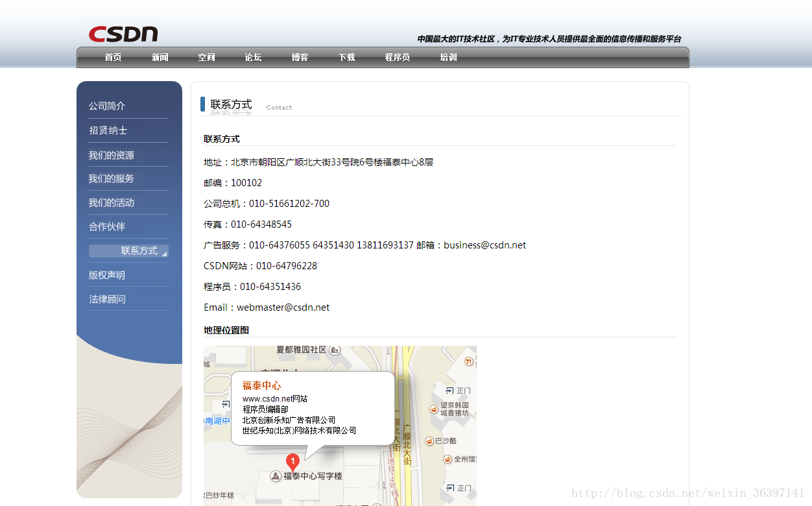Click 世纪乐知(北京)网络技术有限公司 in the popup
The width and height of the screenshot is (812, 506).
coord(299,430)
